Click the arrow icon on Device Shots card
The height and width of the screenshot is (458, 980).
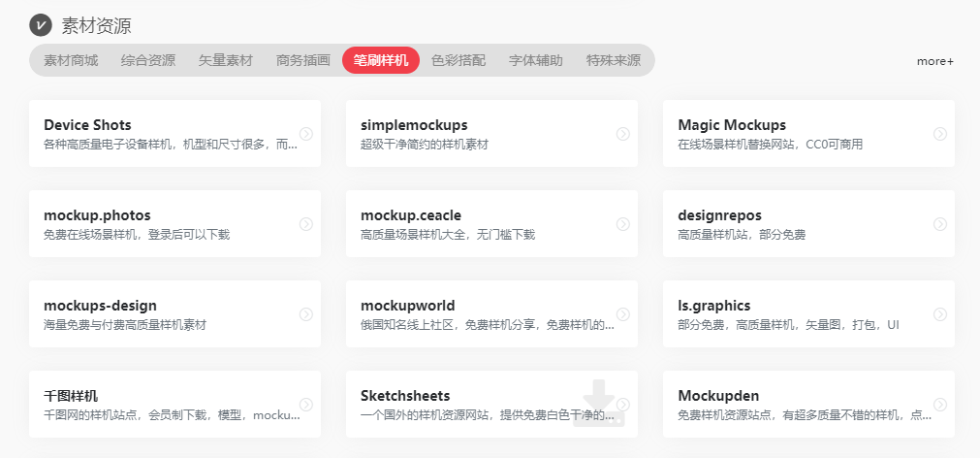pos(306,133)
